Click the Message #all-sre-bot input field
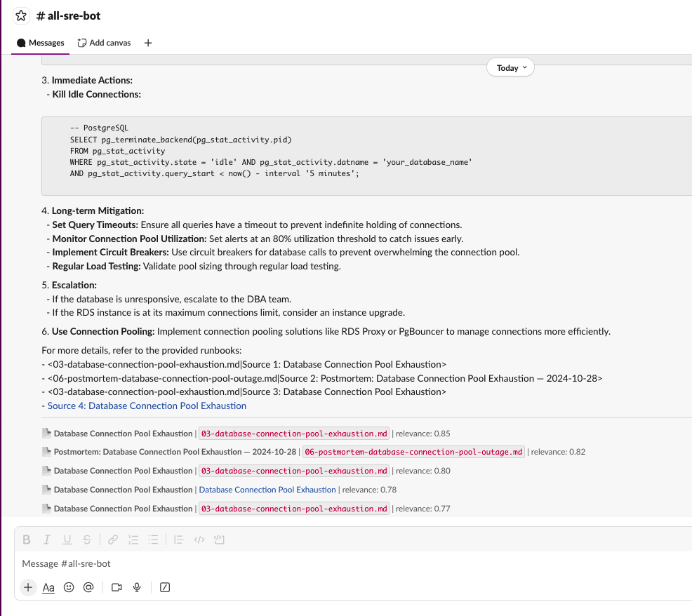 [x=281, y=563]
